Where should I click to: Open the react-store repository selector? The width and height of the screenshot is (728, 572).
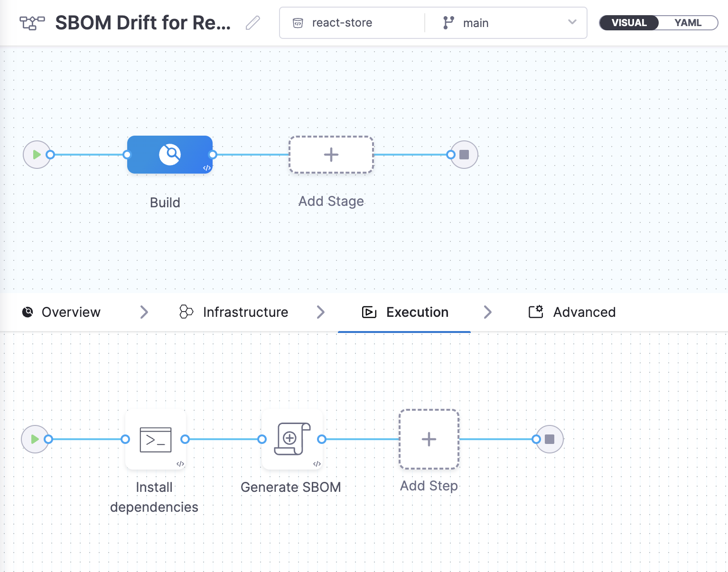(352, 23)
